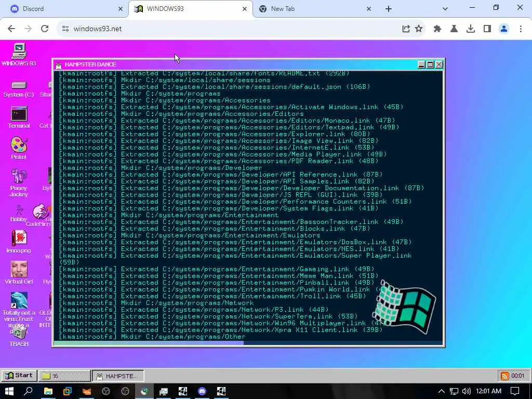Click the 'Mkdir C:/system/programs/Developer' console line
The width and height of the screenshot is (532, 399).
160,168
